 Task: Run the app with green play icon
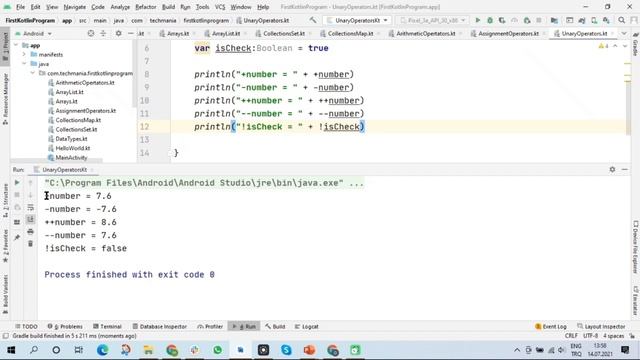[478, 20]
